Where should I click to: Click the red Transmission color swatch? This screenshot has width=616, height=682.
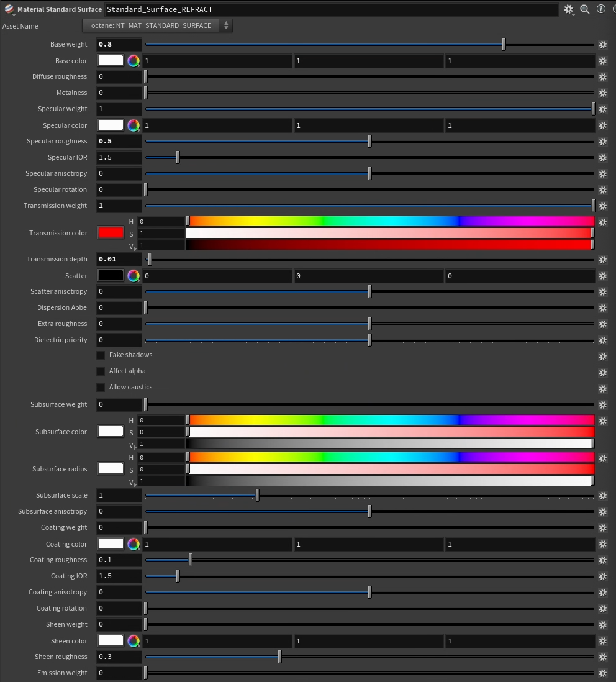click(x=111, y=233)
